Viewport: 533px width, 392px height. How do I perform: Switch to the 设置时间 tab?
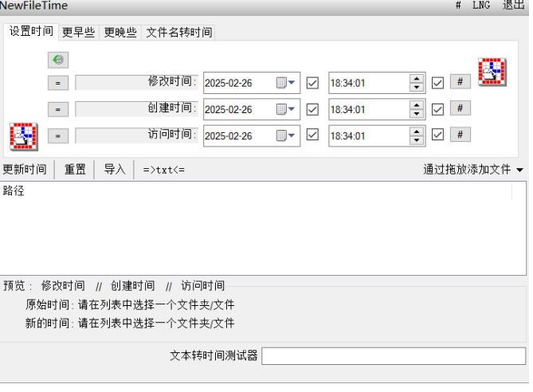pyautogui.click(x=31, y=32)
